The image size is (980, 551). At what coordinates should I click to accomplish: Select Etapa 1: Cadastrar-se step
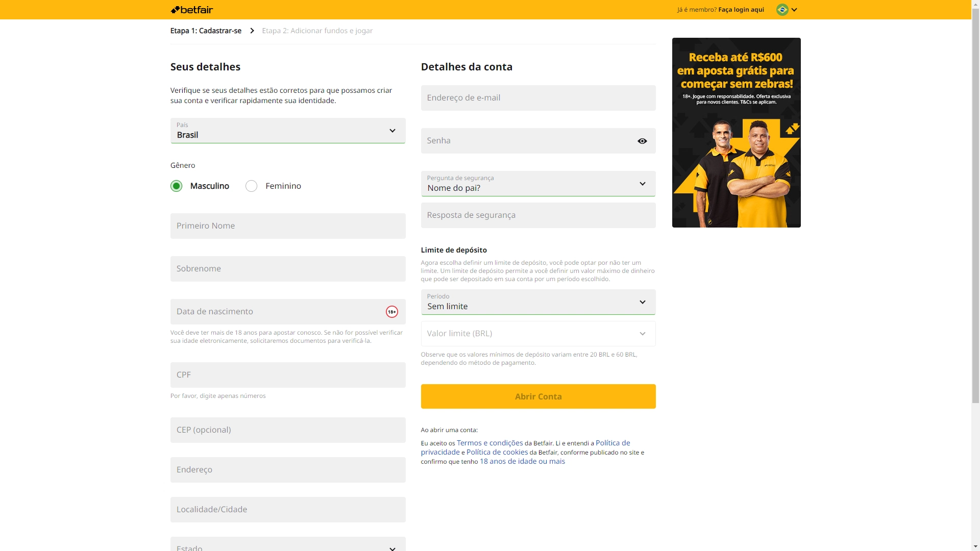[206, 31]
